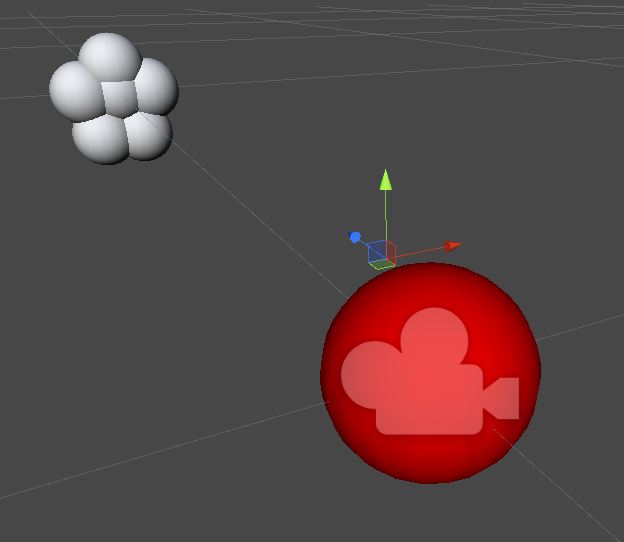
Task: Select the bottom-right sphere in the white cluster
Action: [x=150, y=134]
